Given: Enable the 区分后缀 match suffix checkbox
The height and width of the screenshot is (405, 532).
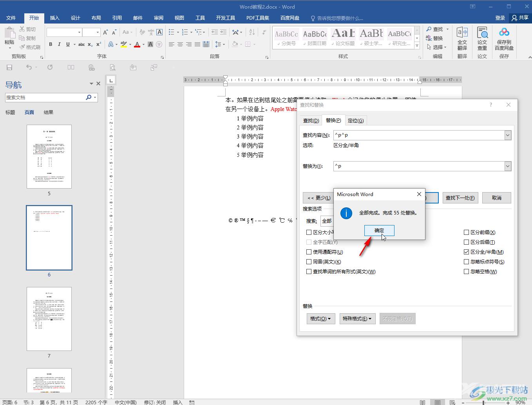Looking at the screenshot, I should 466,242.
